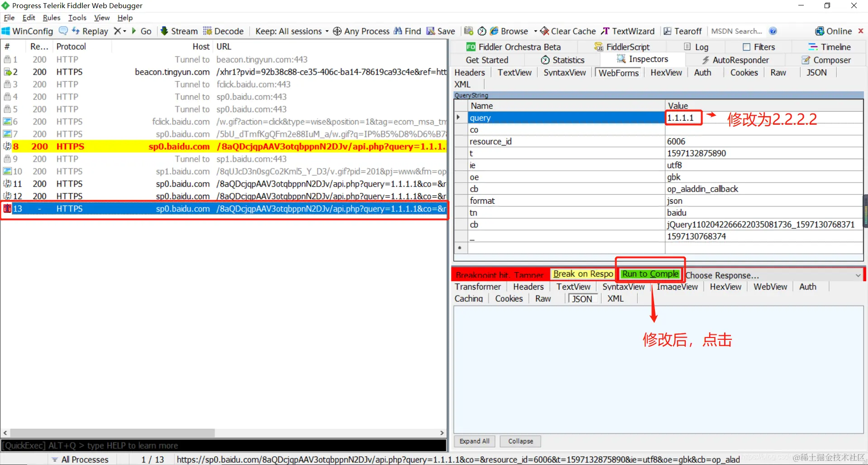The width and height of the screenshot is (868, 465).
Task: Click the image icon of session 6
Action: (7, 122)
